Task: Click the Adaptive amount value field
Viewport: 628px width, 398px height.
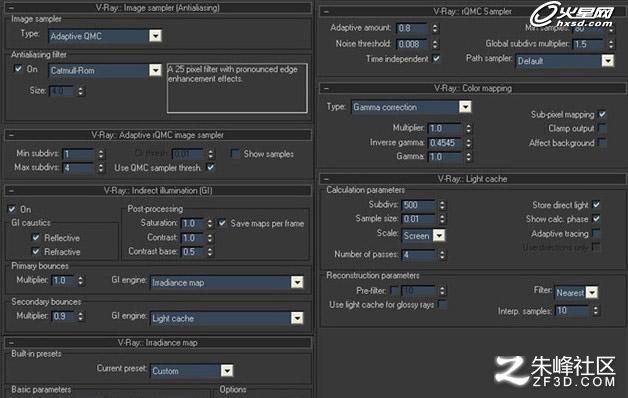Action: 413,28
